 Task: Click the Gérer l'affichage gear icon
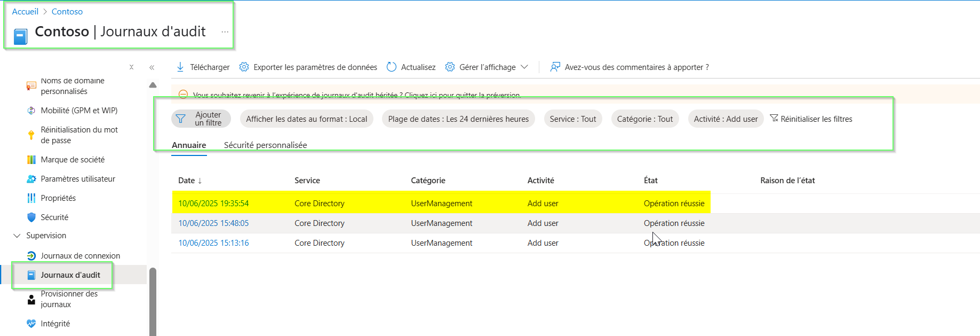pyautogui.click(x=450, y=67)
